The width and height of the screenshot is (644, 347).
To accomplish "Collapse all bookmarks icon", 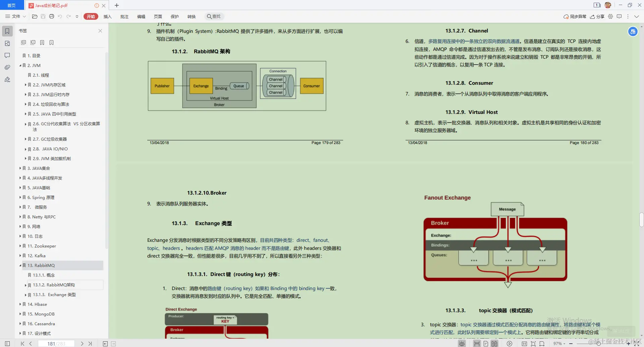I will click(33, 43).
